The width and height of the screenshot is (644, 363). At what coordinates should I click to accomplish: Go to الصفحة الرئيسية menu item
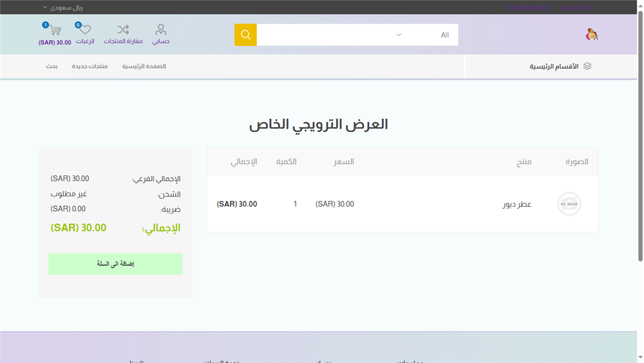(x=144, y=66)
